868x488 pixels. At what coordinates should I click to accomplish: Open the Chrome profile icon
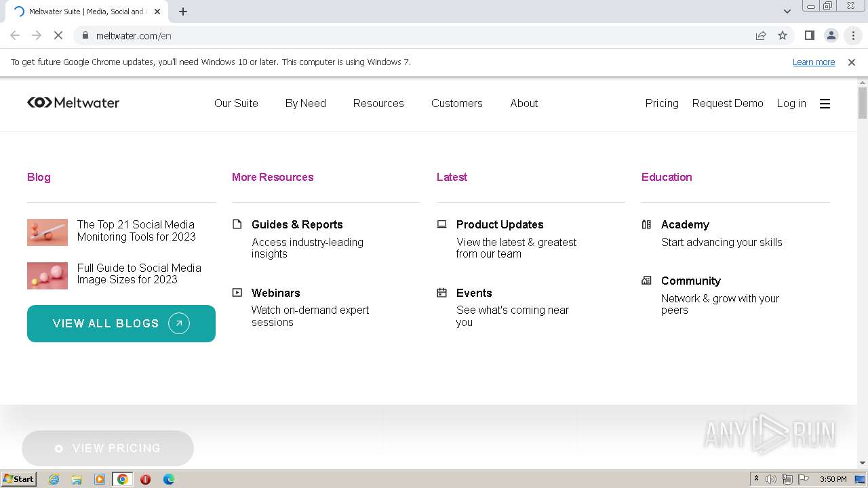click(831, 35)
